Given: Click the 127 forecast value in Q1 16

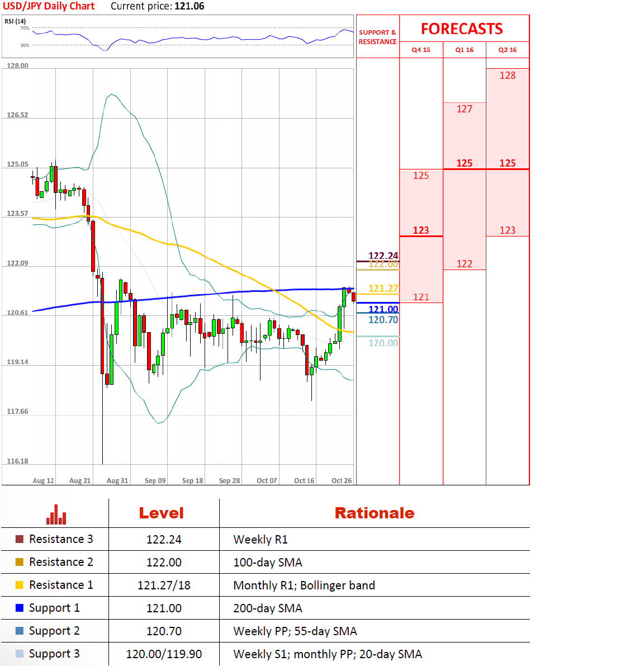Looking at the screenshot, I should coord(465,109).
